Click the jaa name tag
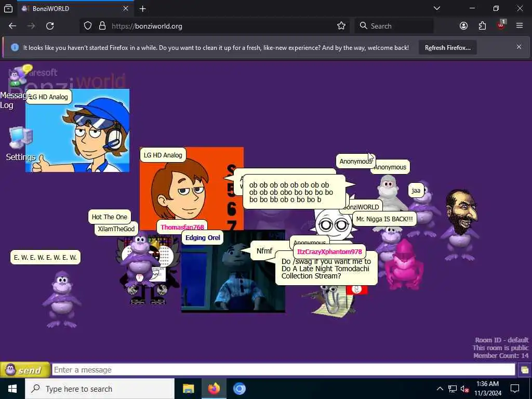The width and height of the screenshot is (532, 399). coord(416,191)
